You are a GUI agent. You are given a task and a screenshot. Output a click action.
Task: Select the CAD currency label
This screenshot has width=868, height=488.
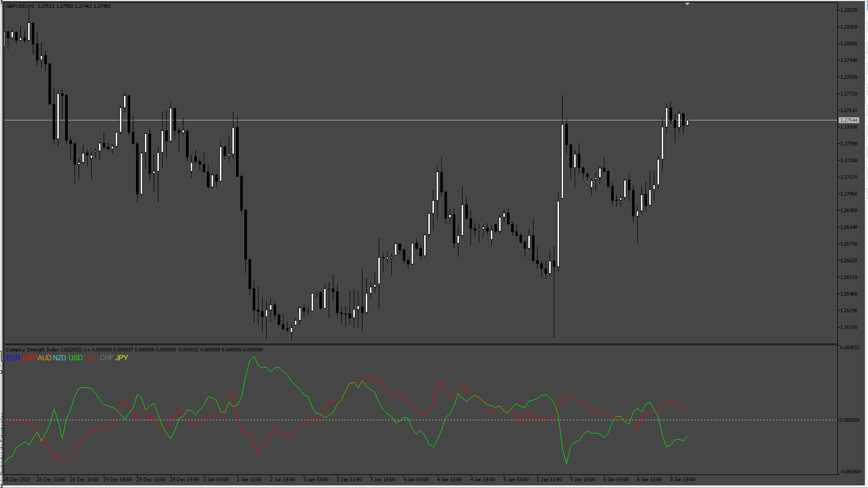pyautogui.click(x=92, y=358)
